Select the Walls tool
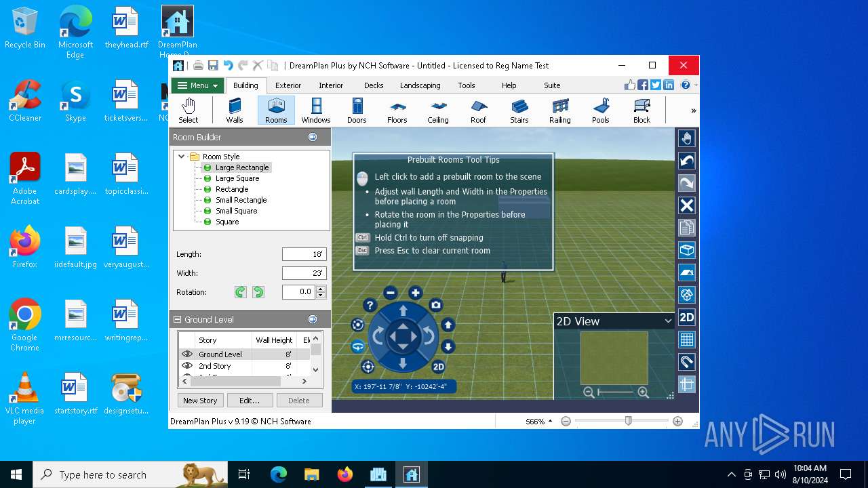Screen dimensions: 868x488 235,110
